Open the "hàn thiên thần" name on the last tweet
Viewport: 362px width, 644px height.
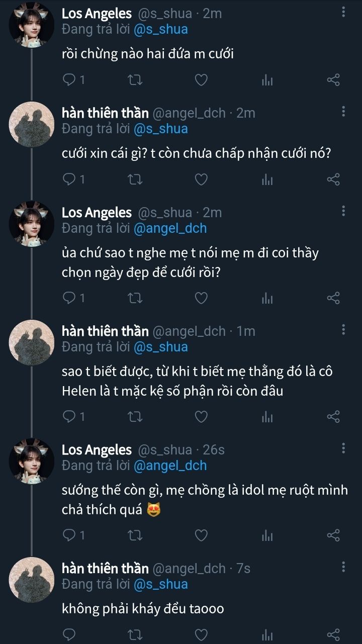(x=105, y=568)
